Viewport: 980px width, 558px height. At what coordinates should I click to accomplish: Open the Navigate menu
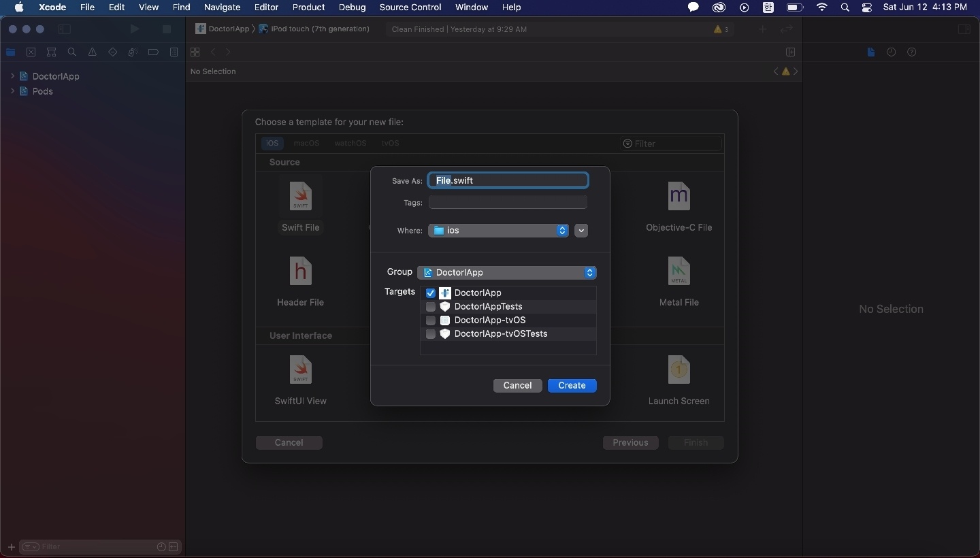click(x=222, y=7)
